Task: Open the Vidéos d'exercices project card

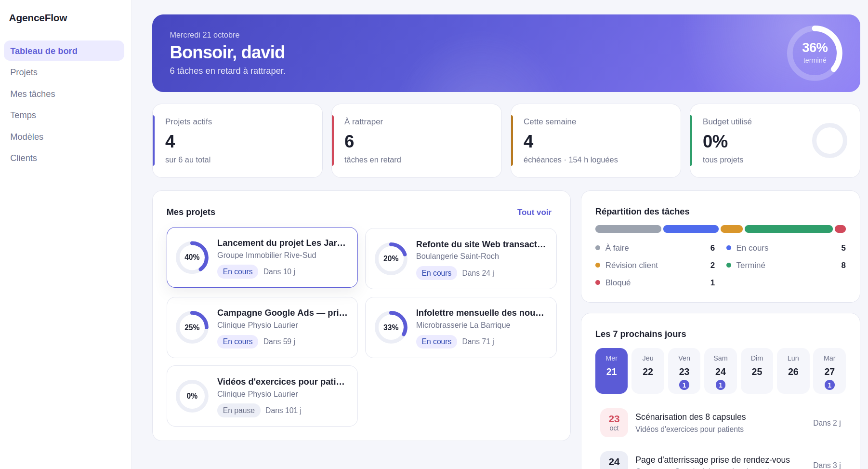Action: click(x=262, y=396)
